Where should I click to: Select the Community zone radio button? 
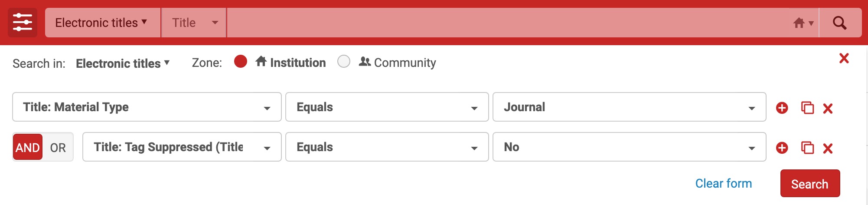point(344,61)
